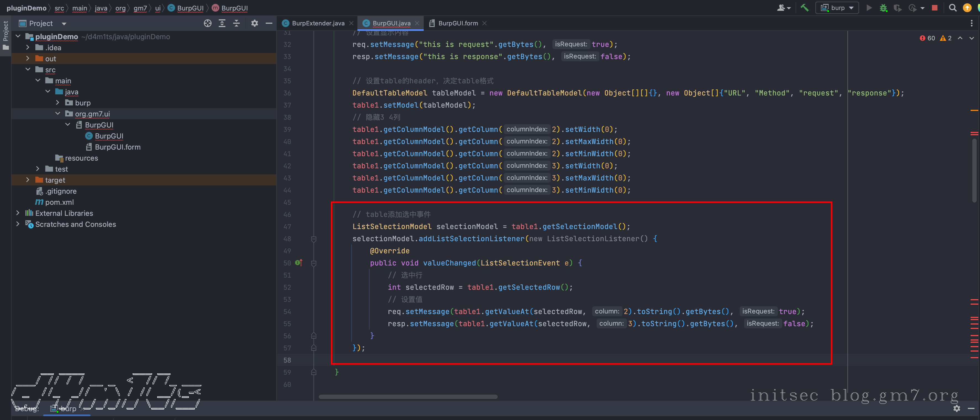Click Select Opened File target icon
This screenshot has height=420, width=980.
[x=207, y=23]
